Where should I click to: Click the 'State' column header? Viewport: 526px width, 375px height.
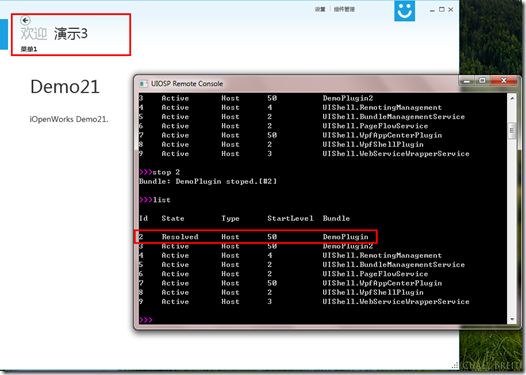pyautogui.click(x=173, y=218)
